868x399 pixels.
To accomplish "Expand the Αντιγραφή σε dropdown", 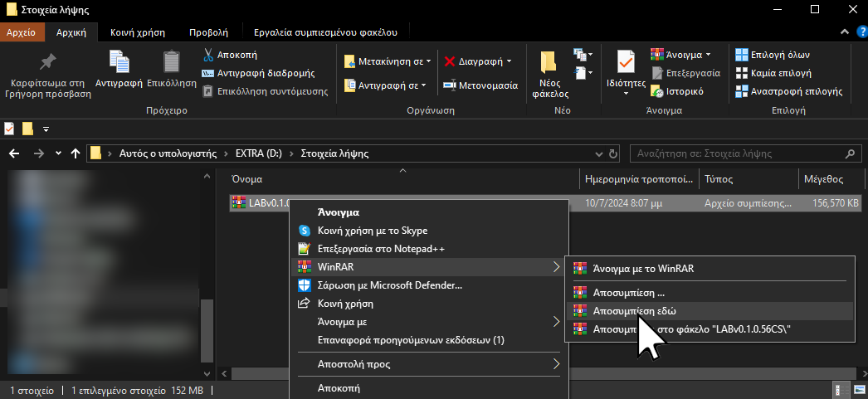I will [423, 85].
